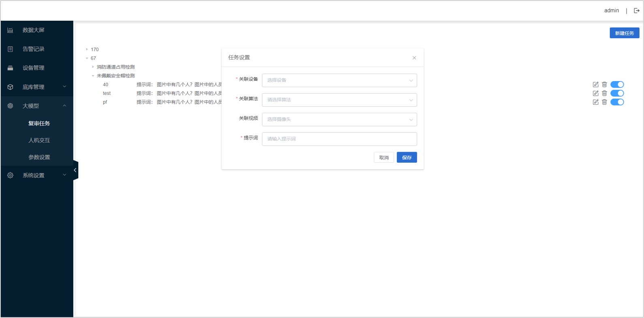This screenshot has width=644, height=318.
Task: Collapse the 大模型 menu chevron
Action: tap(64, 106)
